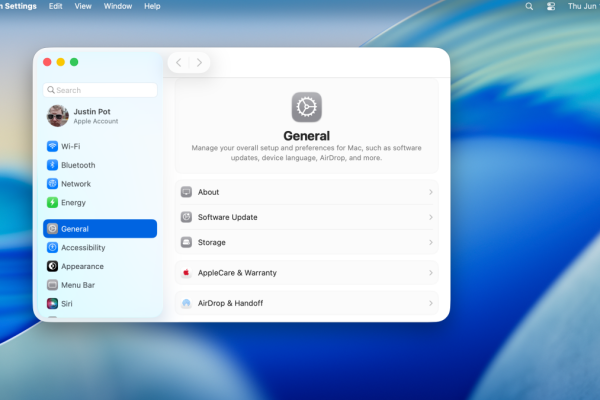Expand the About row chevron
The height and width of the screenshot is (400, 600).
430,192
